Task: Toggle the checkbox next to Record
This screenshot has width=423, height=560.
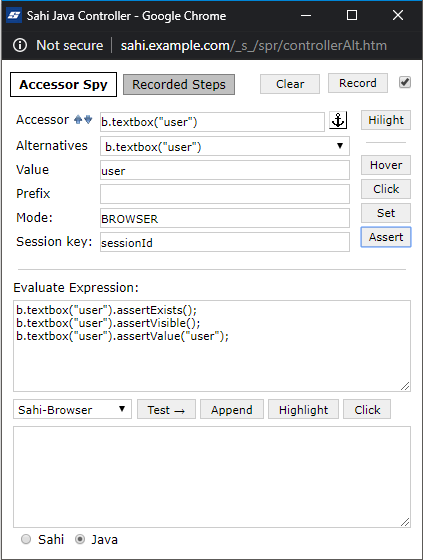Action: pos(405,82)
